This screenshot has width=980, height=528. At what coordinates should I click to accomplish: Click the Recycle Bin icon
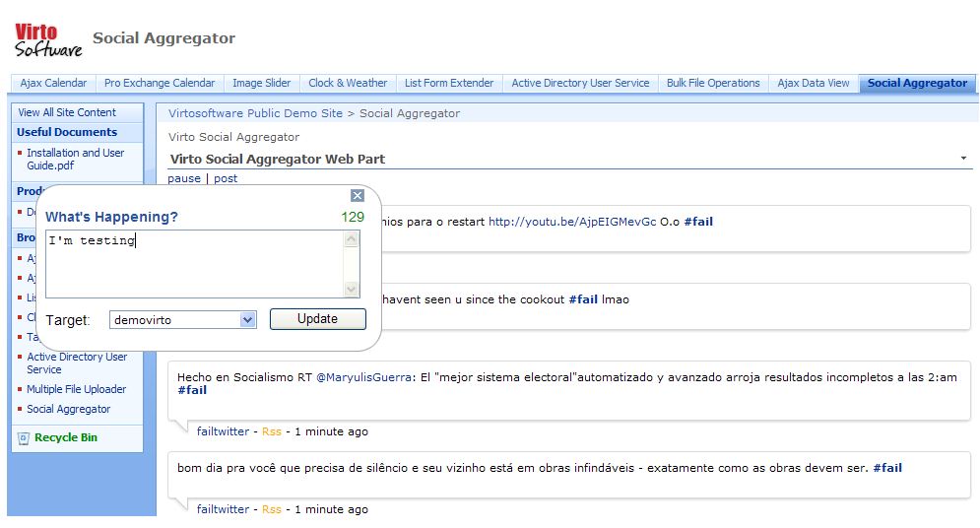(24, 438)
